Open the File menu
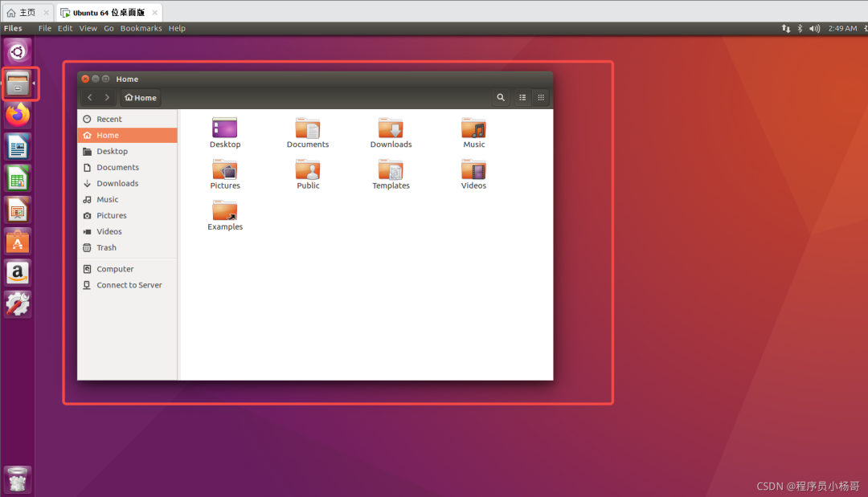868x497 pixels. (45, 28)
